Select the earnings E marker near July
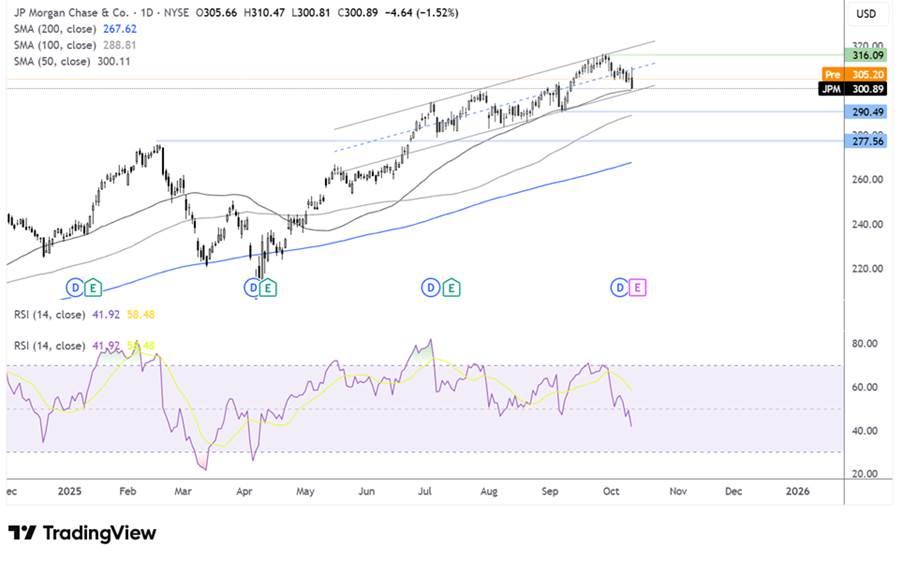The height and width of the screenshot is (561, 902). tap(452, 287)
